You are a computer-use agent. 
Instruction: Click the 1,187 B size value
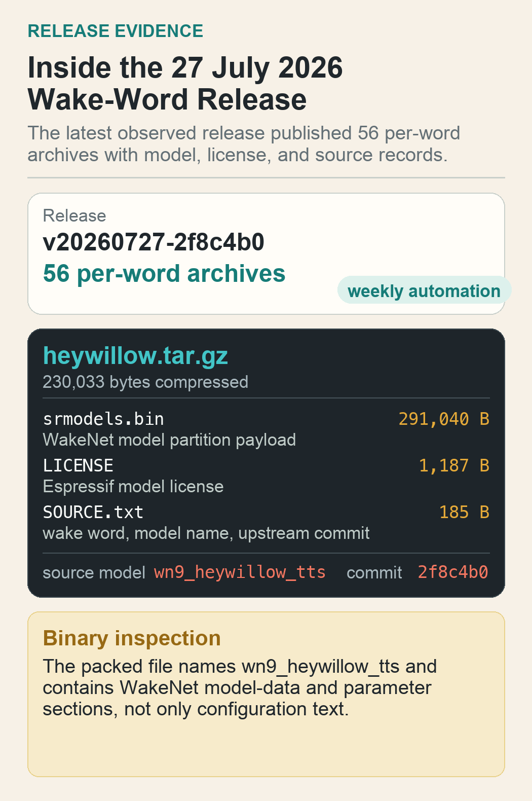coord(454,465)
